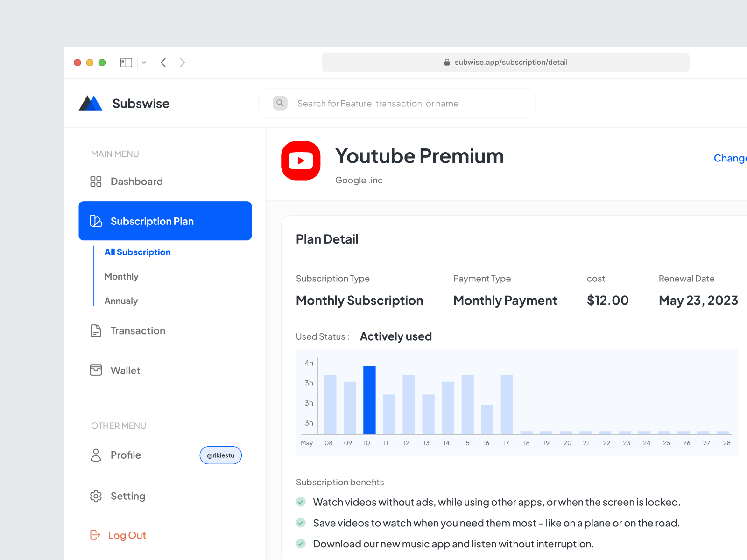747x560 pixels.
Task: Click the Setting gear icon
Action: (x=96, y=496)
